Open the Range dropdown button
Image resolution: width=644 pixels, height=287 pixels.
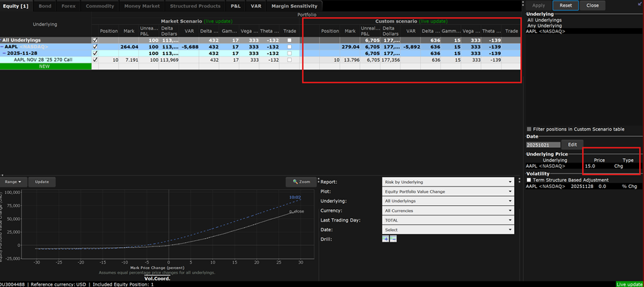click(14, 182)
